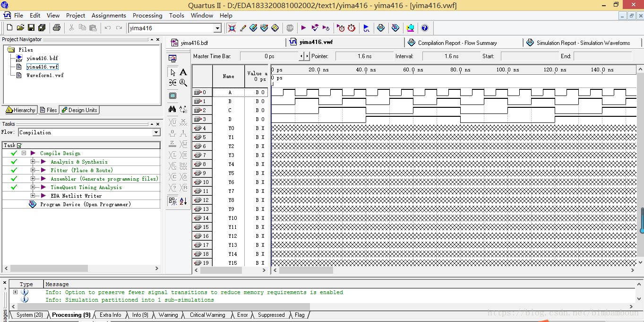Click the Start Analysis & Synthesis icon
Screen dimensions: 644x322
(x=315, y=28)
